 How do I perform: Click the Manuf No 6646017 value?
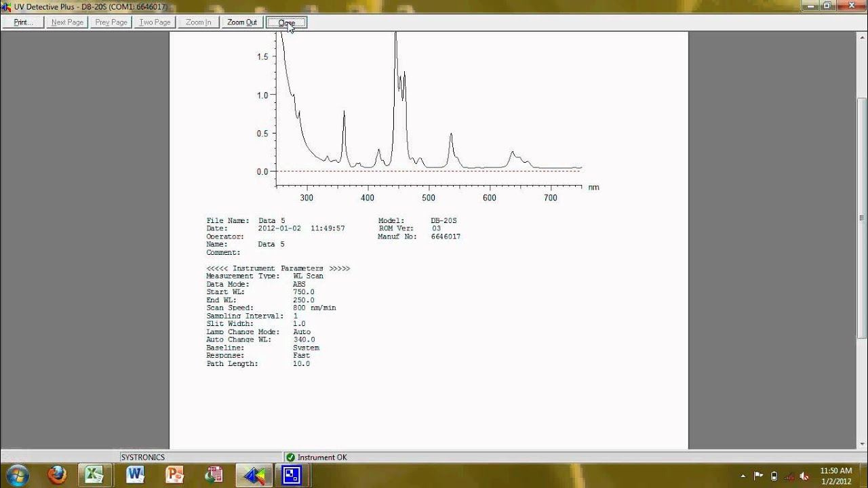[x=446, y=237]
